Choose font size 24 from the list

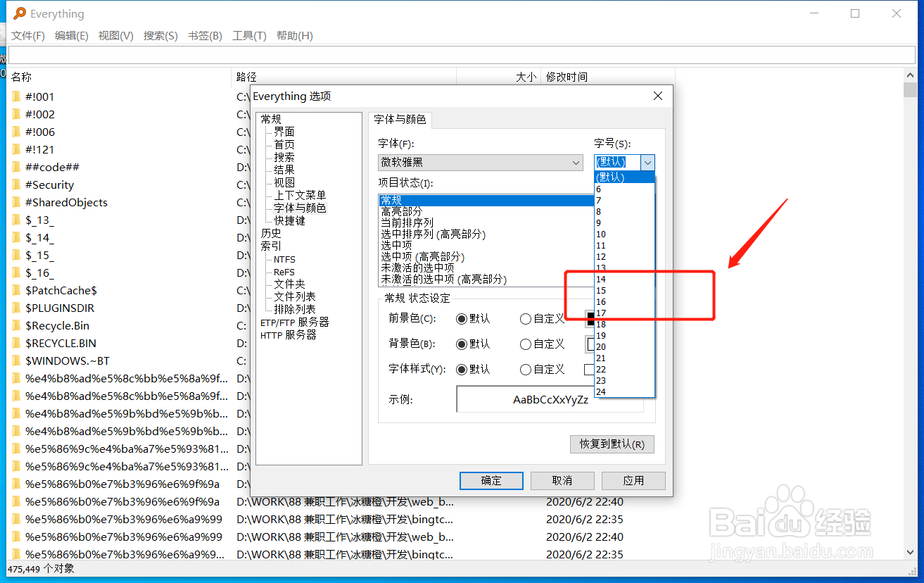point(625,391)
